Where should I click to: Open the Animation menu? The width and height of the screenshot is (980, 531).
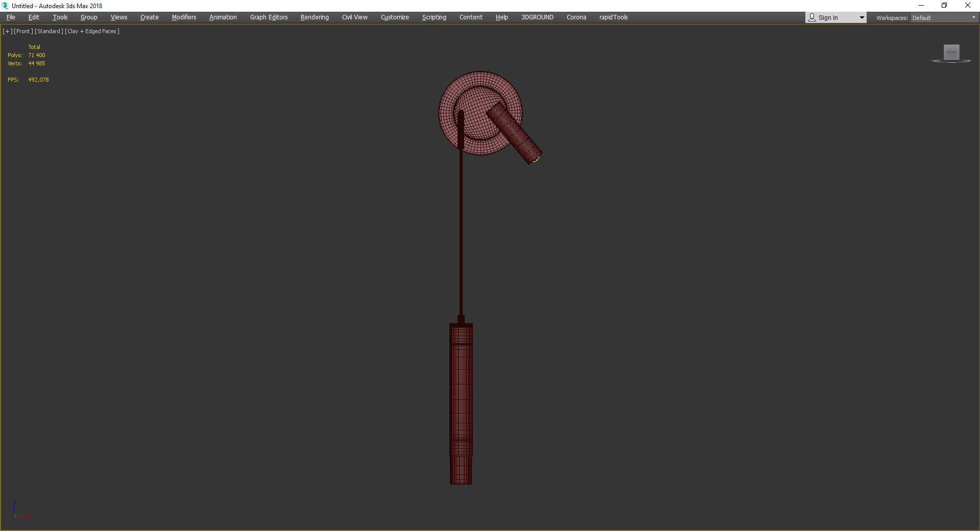223,17
